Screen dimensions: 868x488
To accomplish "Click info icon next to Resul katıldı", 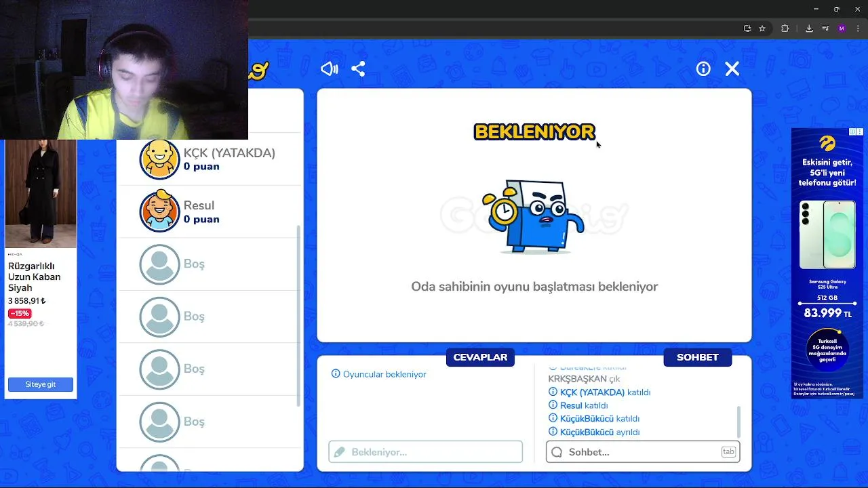I will coord(553,405).
